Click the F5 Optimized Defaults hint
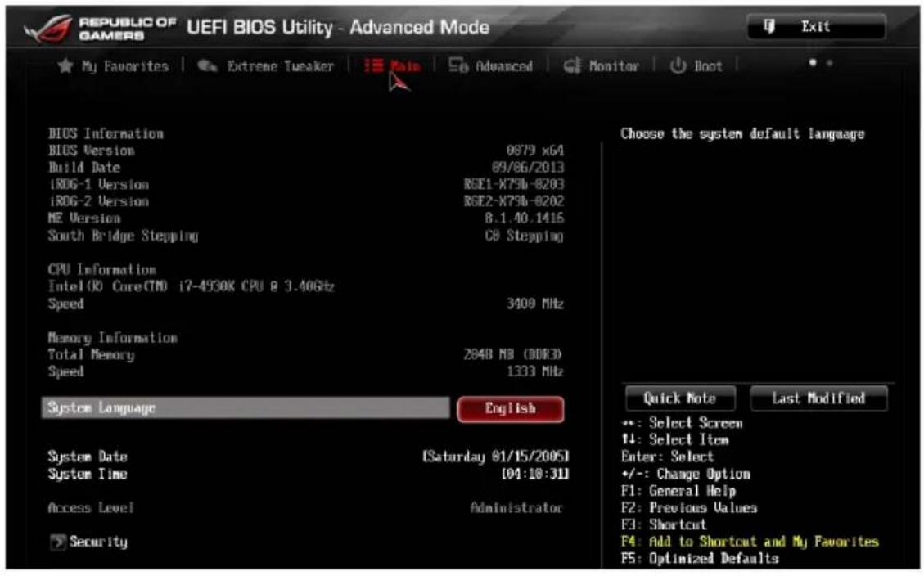Screen dimensions: 924x576 (x=700, y=558)
